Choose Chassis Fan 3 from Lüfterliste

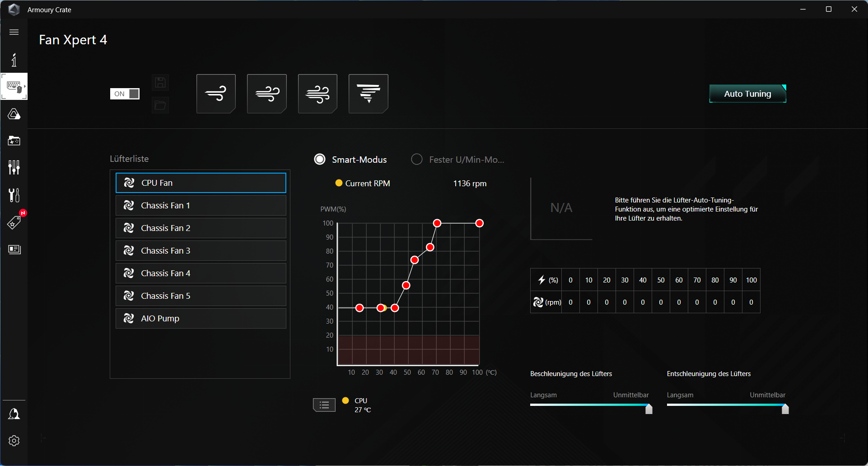pos(201,250)
